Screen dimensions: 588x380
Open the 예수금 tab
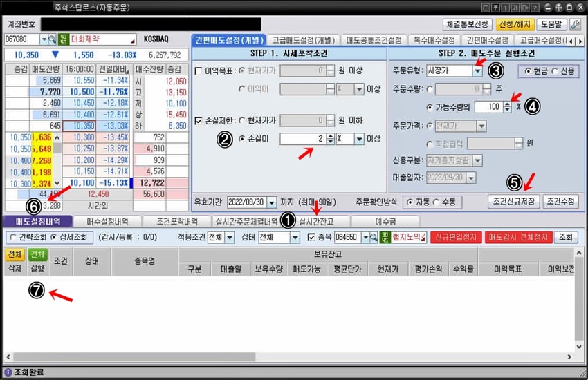coord(385,222)
